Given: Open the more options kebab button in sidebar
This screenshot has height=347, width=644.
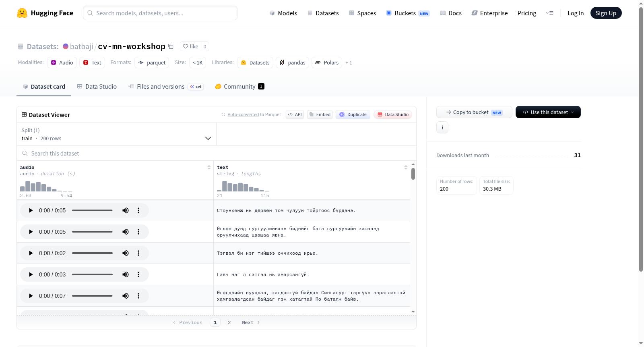Looking at the screenshot, I should click(x=442, y=127).
